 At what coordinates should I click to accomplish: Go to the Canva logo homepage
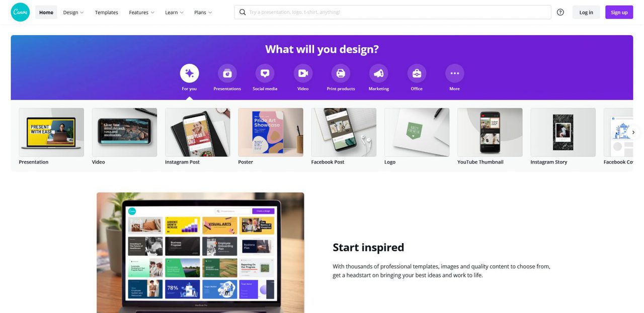click(x=21, y=12)
